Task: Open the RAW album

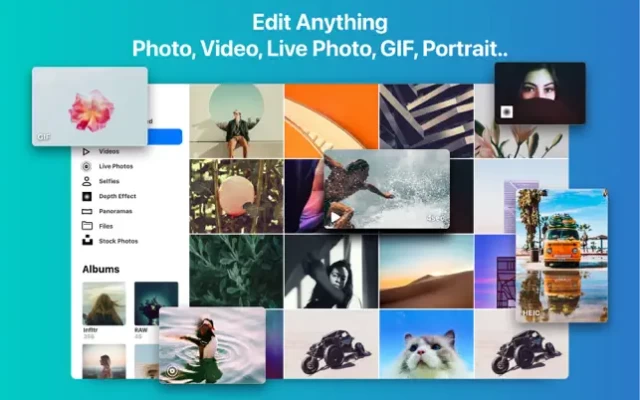Action: 156,304
